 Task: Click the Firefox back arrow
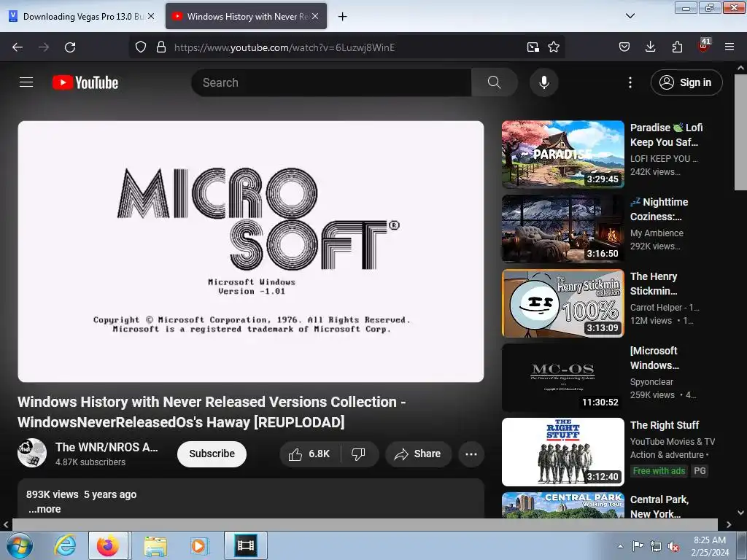[18, 47]
